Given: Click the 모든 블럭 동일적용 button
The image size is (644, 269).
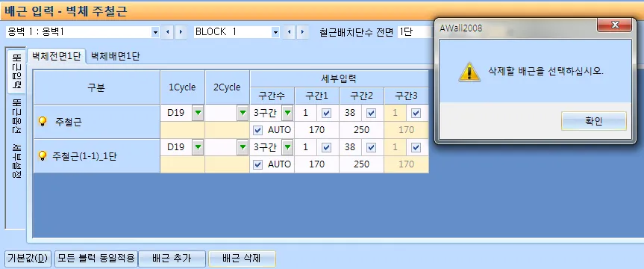Looking at the screenshot, I should [x=96, y=259].
